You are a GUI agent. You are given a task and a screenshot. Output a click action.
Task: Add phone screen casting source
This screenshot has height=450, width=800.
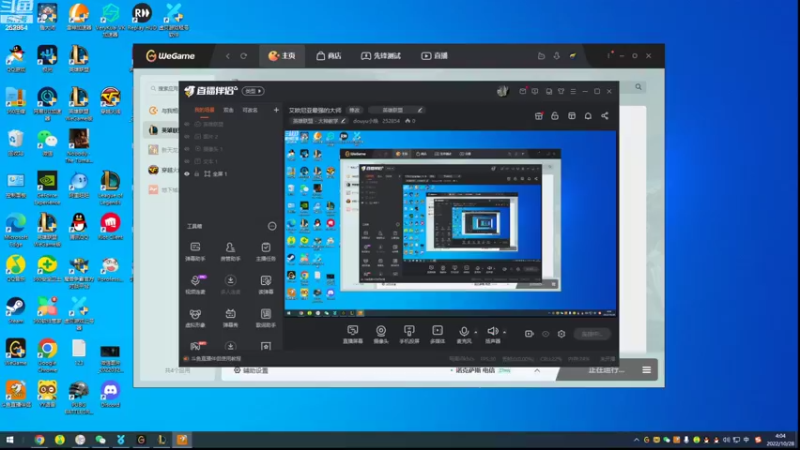pos(409,334)
